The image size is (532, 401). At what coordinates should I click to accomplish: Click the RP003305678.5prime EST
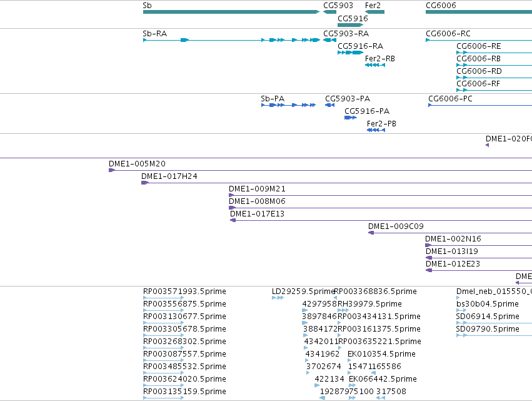[164, 335]
